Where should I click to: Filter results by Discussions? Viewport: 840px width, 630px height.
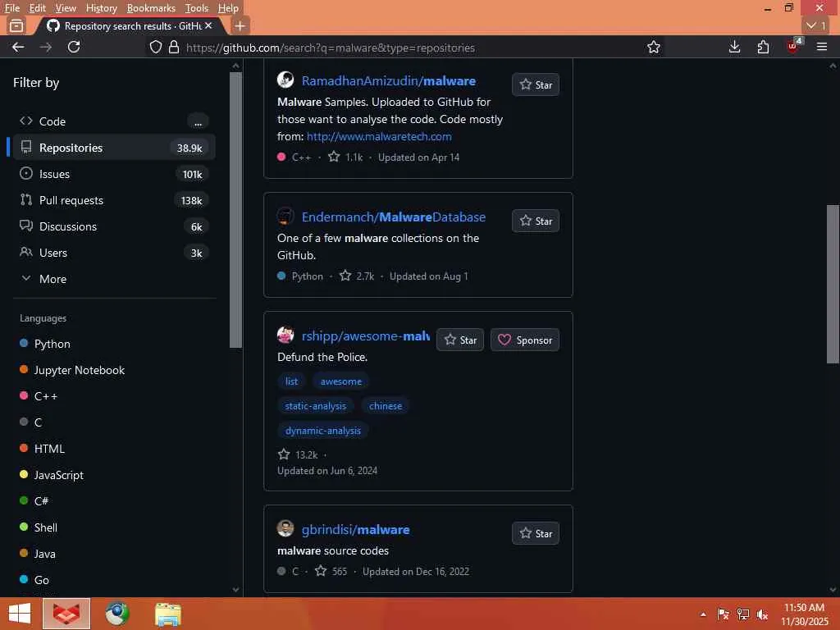click(113, 226)
